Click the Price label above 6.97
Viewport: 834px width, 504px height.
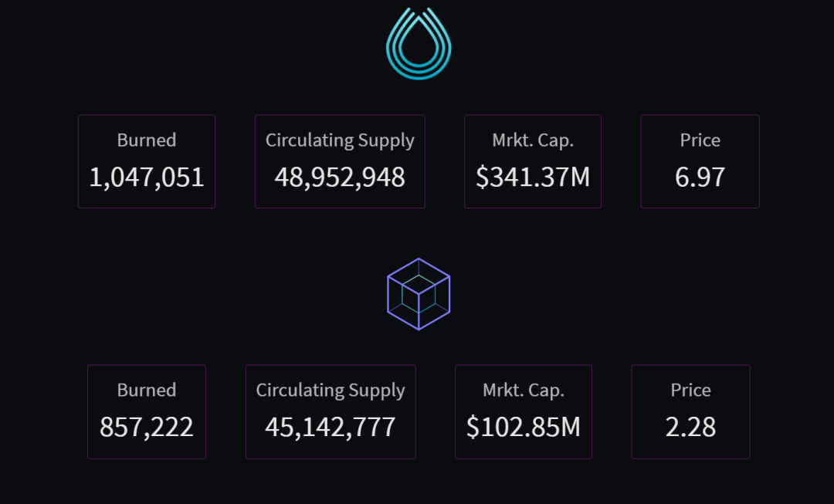tap(700, 140)
